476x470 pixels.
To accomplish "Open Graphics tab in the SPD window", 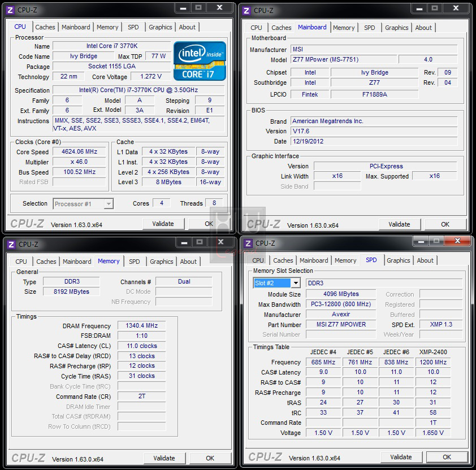I will (x=399, y=260).
